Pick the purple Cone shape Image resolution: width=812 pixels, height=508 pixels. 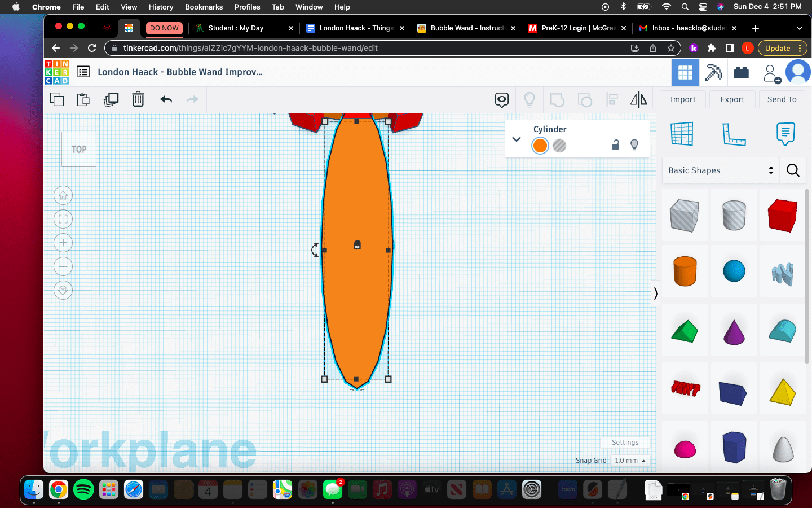(x=734, y=331)
